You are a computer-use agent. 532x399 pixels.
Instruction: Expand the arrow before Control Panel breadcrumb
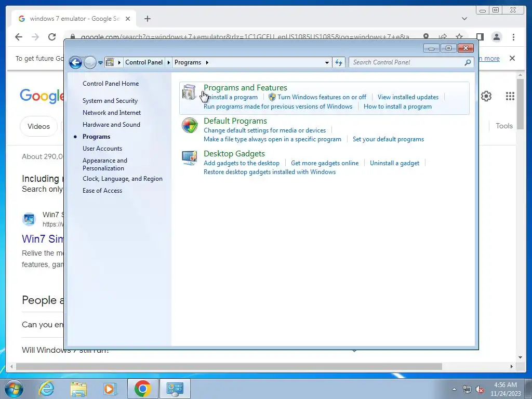point(119,62)
